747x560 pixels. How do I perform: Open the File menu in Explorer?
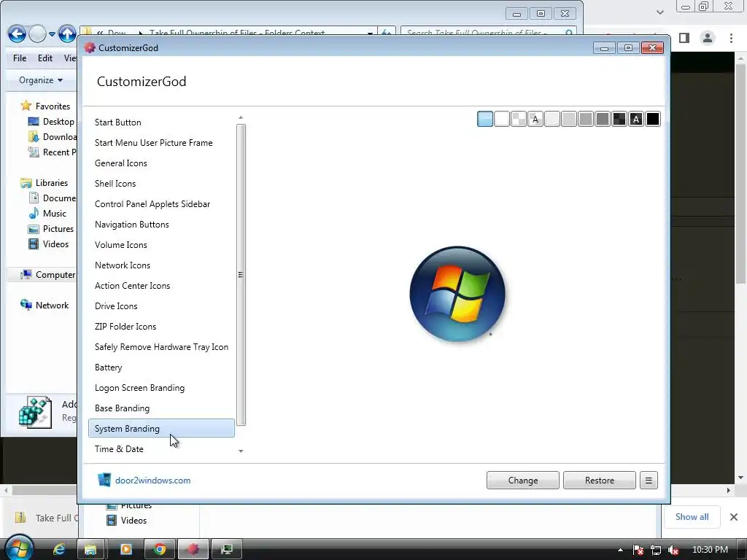tap(20, 58)
